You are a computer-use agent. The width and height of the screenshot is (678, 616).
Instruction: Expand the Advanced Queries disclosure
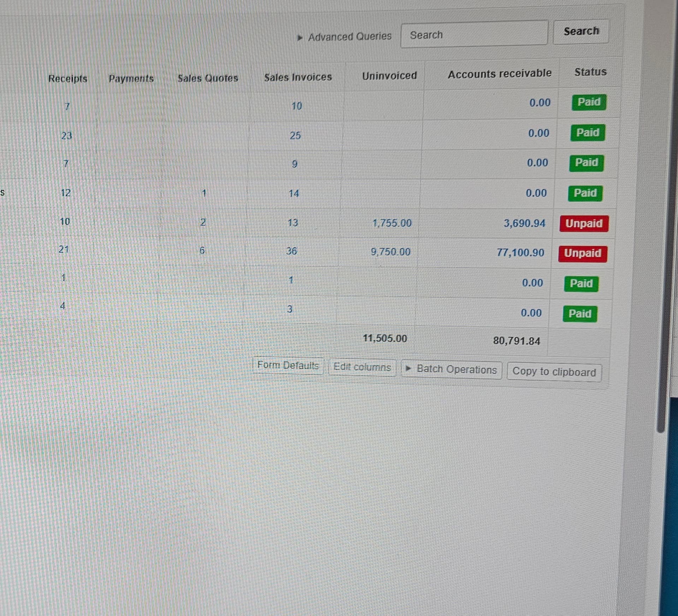pyautogui.click(x=344, y=36)
